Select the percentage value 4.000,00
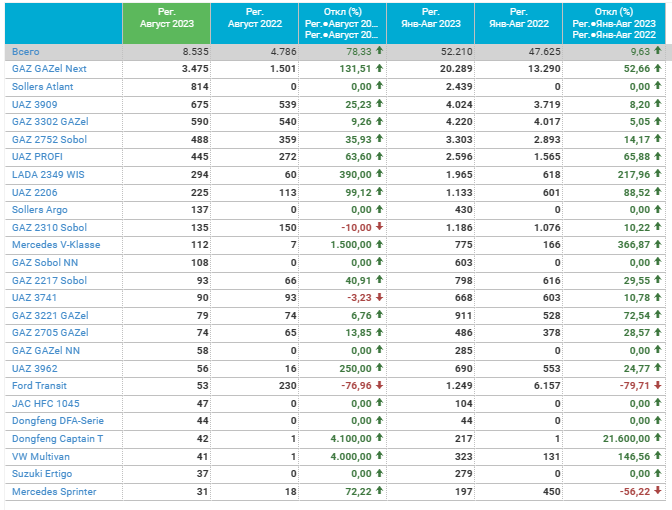The height and width of the screenshot is (510, 672). 351,457
